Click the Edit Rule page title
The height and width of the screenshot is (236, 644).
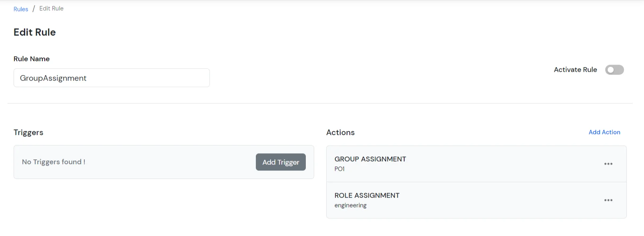34,32
